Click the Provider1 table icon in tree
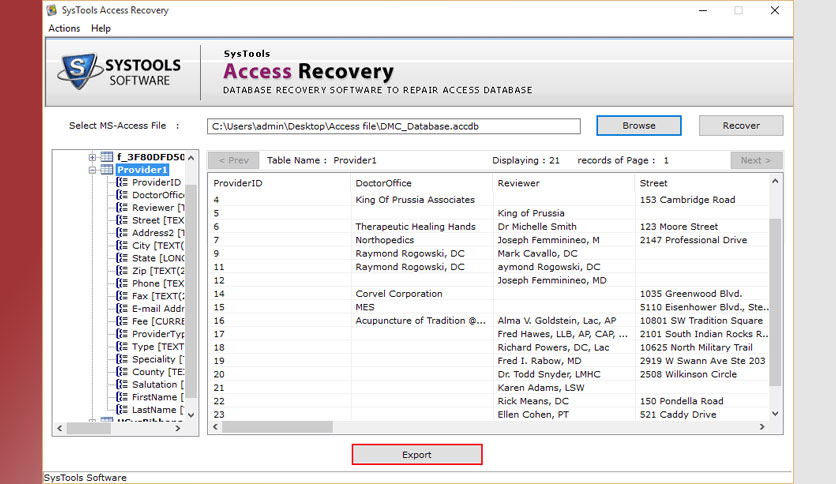Viewport: 836px width, 484px height. pos(107,170)
